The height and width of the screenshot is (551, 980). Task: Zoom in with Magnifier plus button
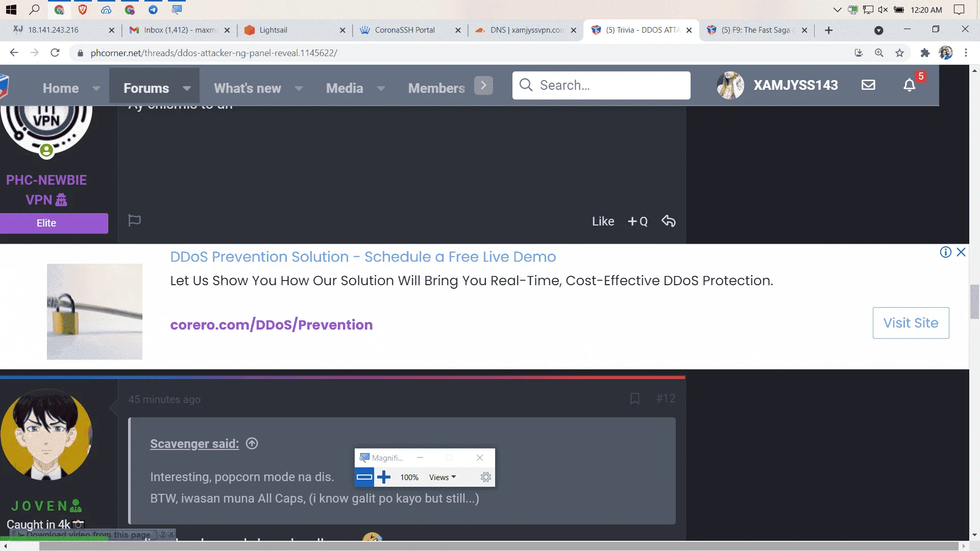pos(384,477)
